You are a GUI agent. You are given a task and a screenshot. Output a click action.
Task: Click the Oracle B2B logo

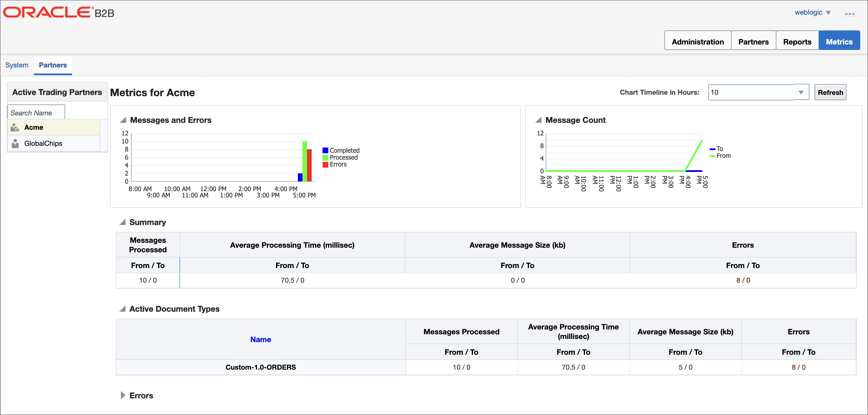[x=59, y=12]
